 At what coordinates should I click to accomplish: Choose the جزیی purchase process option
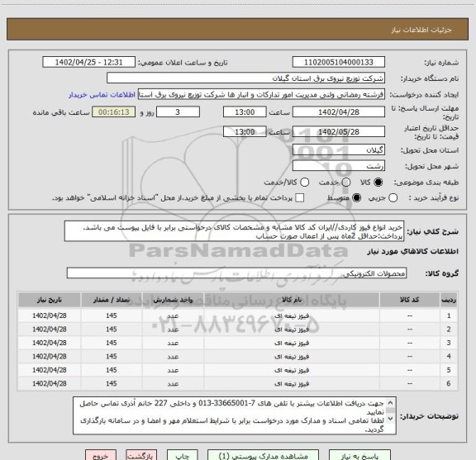click(x=393, y=198)
